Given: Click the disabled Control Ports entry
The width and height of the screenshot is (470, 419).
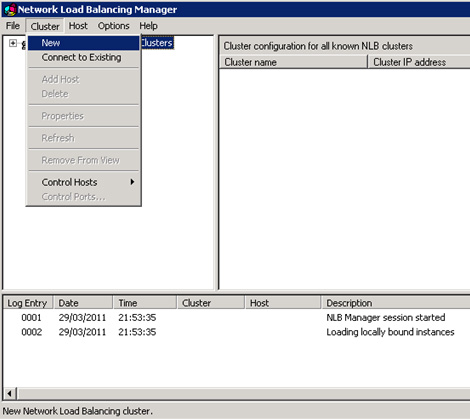Looking at the screenshot, I should point(83,197).
